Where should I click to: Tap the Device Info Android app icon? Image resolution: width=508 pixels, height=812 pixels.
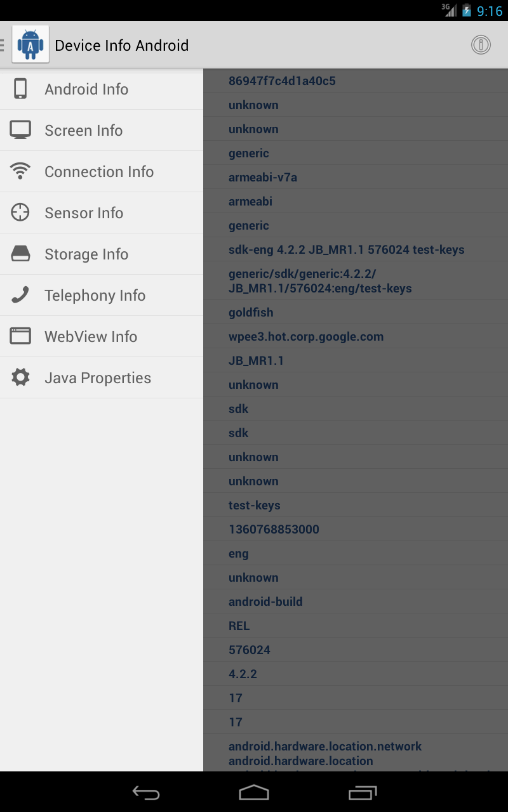point(30,44)
